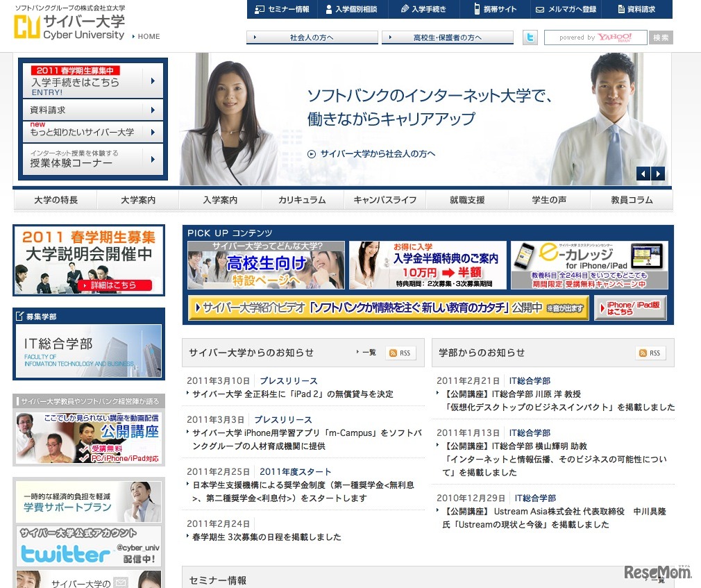Viewport: 701px width, 588px height.
Task: Open メルマガへ登録 in the top bar
Action: tap(566, 9)
